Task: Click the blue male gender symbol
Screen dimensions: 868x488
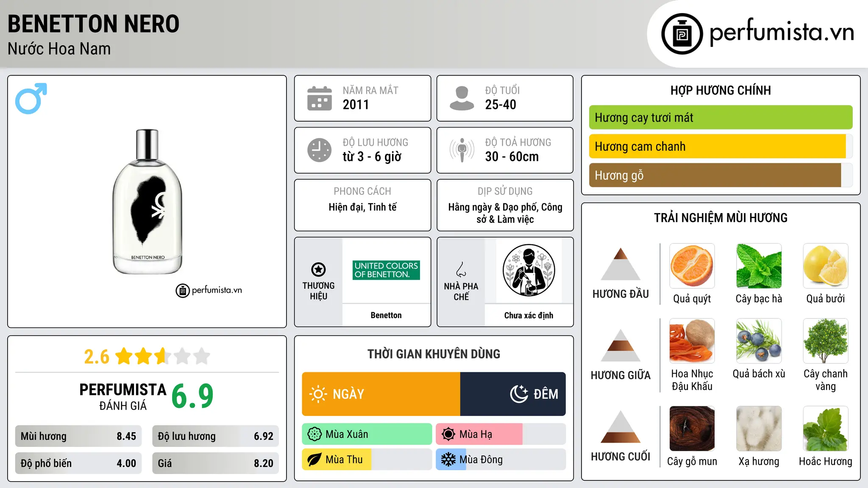Action: click(31, 98)
